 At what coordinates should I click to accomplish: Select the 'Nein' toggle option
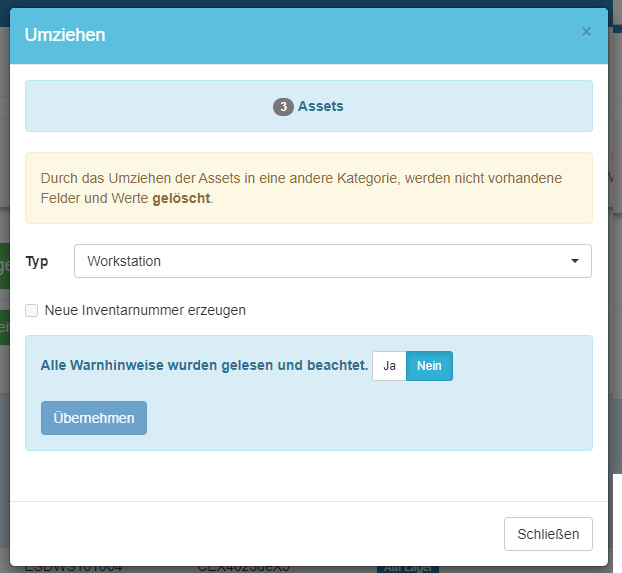pyautogui.click(x=429, y=366)
